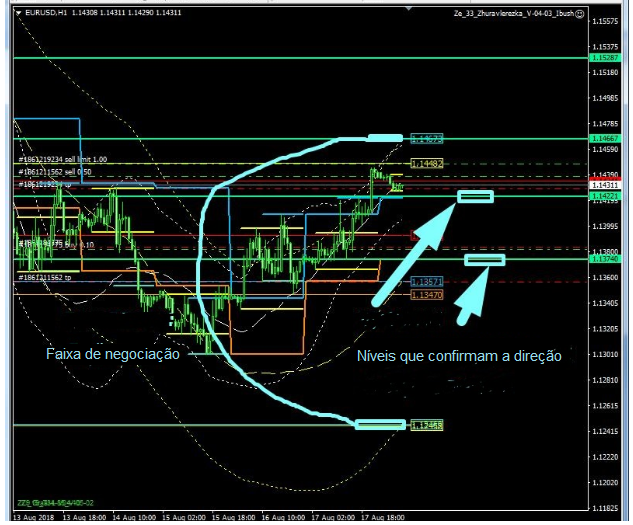Select the cyan highlight box at level 1.12468

pos(380,424)
